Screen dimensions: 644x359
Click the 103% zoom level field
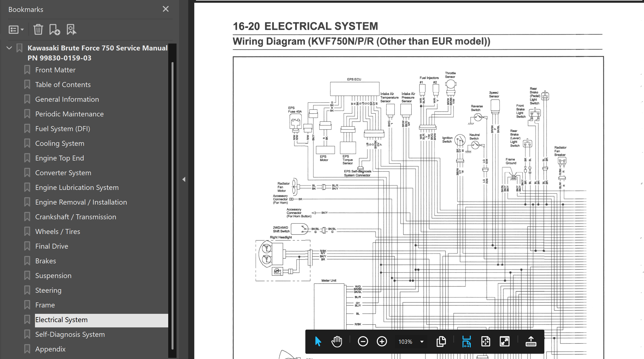[405, 342]
